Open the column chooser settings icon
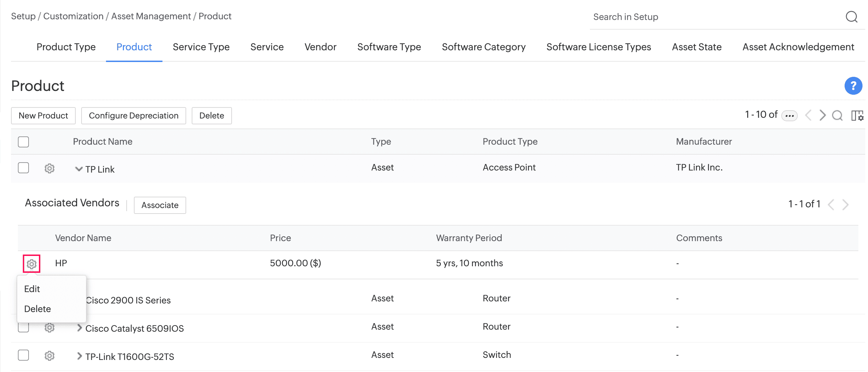 tap(857, 115)
